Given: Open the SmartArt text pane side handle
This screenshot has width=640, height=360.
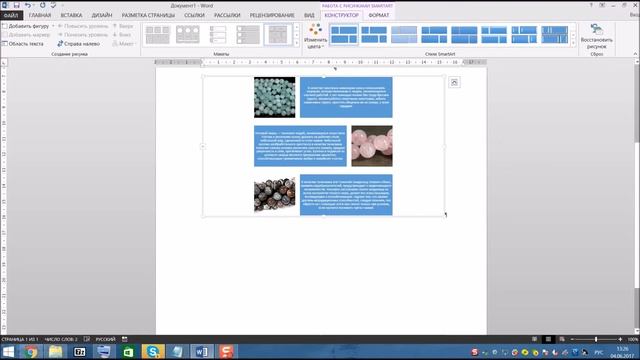Looking at the screenshot, I should 203,146.
